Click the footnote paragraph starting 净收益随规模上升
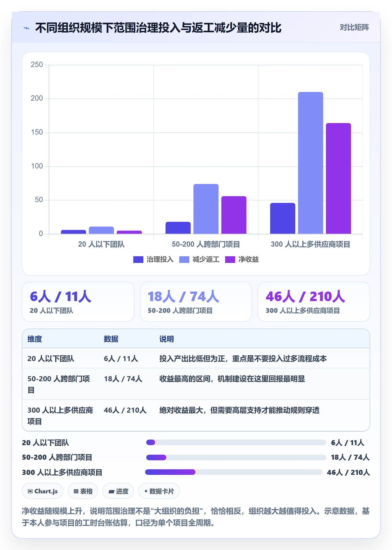Viewport: 392px width, 550px height. pyautogui.click(x=196, y=517)
